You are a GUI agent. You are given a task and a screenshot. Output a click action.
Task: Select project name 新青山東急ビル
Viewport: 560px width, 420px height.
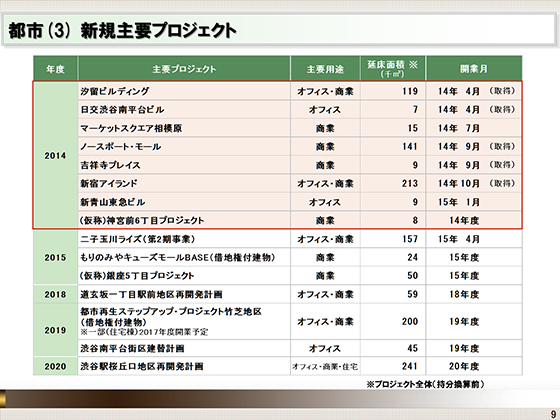pyautogui.click(x=113, y=202)
